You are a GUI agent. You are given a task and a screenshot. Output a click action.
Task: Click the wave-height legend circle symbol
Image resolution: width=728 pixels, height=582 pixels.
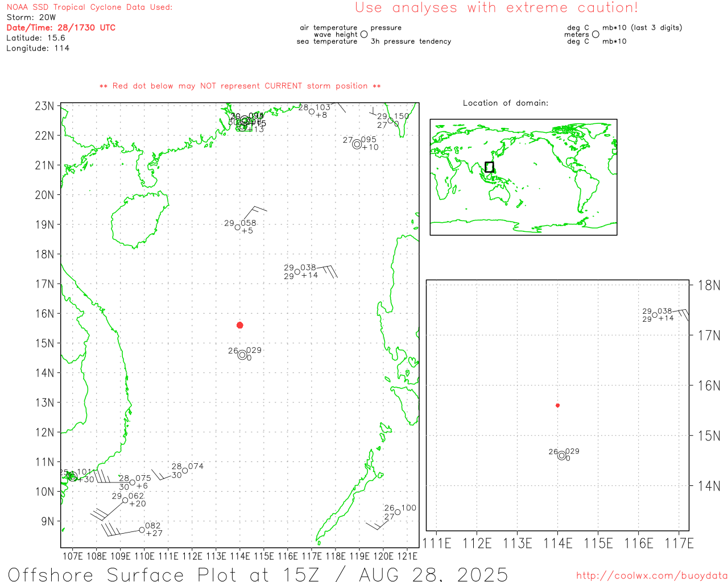pos(364,34)
